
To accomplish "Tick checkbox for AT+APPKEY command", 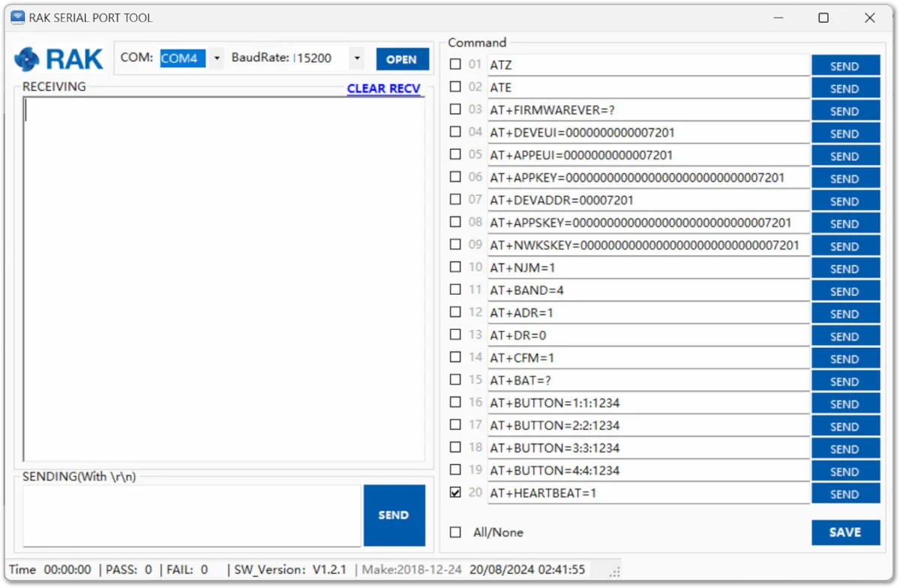I will pos(455,177).
